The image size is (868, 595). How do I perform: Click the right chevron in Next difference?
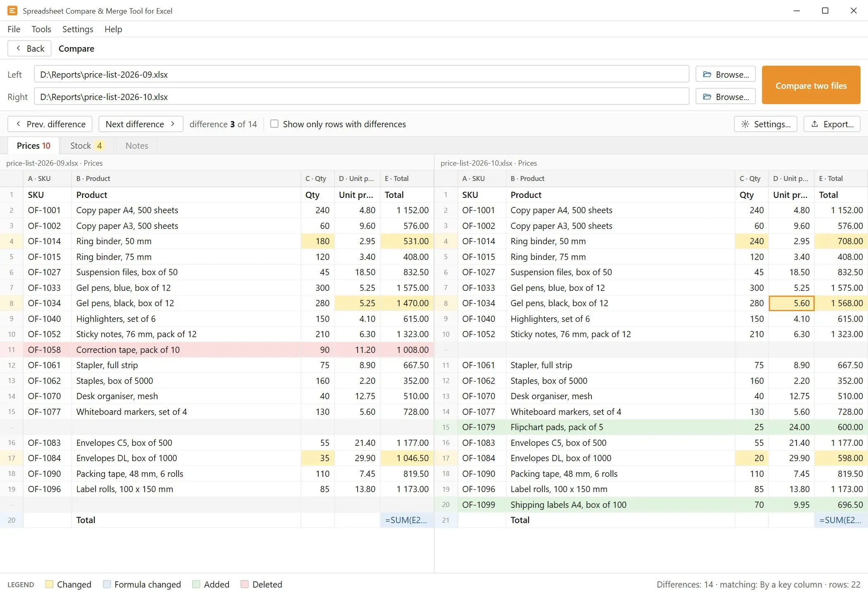173,124
